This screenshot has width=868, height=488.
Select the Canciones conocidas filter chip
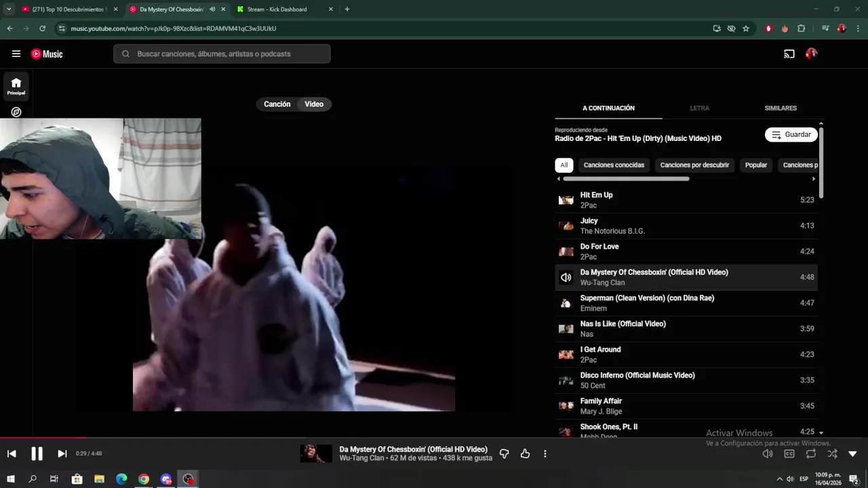coord(614,165)
